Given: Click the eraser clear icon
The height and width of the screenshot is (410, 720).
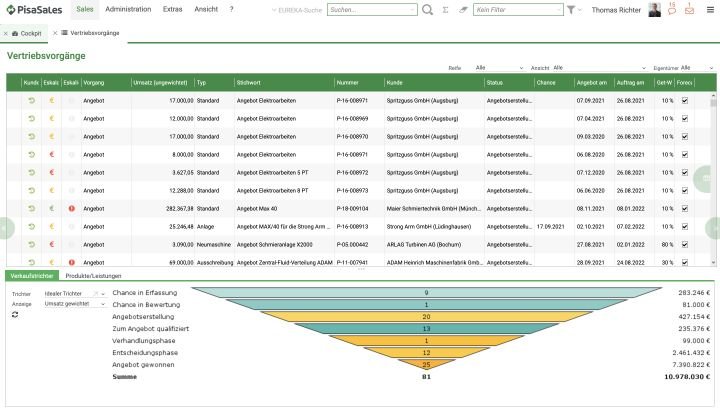Looking at the screenshot, I should [x=463, y=10].
